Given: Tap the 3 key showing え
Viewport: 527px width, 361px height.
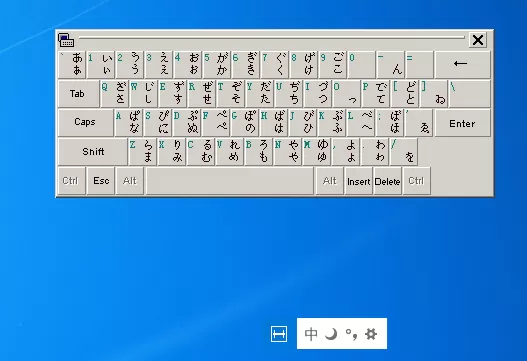Looking at the screenshot, I should click(158, 65).
